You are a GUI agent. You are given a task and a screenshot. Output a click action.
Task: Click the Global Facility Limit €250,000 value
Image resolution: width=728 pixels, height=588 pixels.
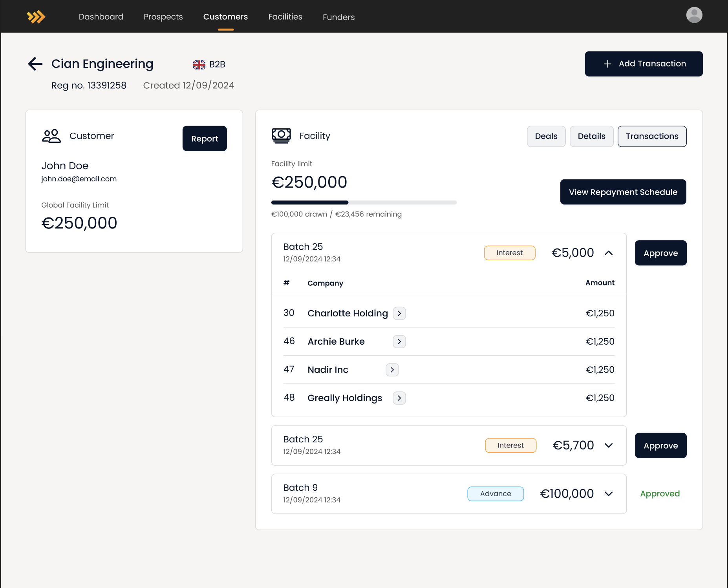click(x=79, y=223)
